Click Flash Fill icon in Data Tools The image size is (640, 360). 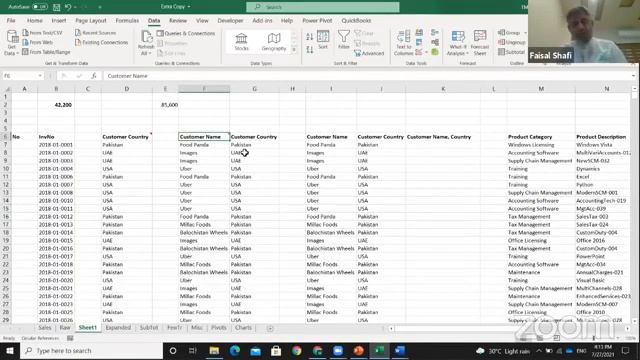tap(419, 33)
